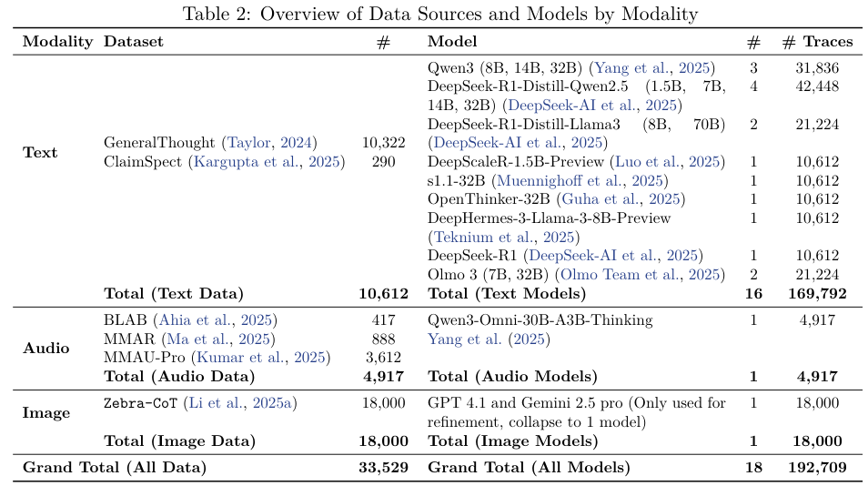Open Yang et al. (2025) under Qwen3-Omni-30B-A3B-Thinking
This screenshot has height=486, width=868.
tap(489, 339)
